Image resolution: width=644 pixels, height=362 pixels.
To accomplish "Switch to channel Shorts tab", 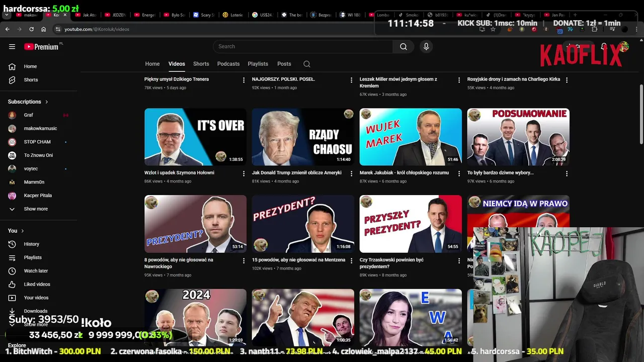I will (201, 64).
